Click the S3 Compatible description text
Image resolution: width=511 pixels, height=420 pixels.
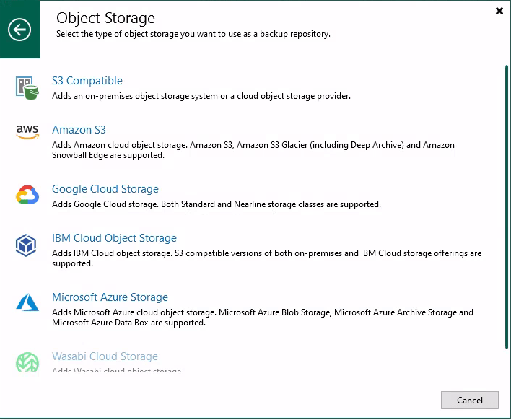pos(201,96)
